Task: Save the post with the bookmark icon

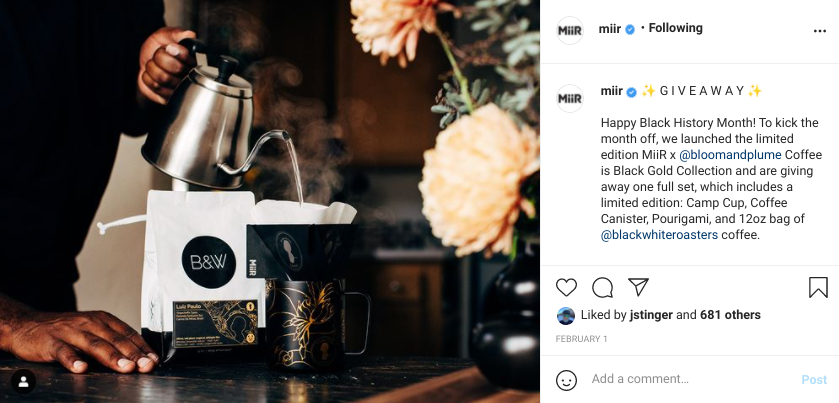Action: click(818, 288)
